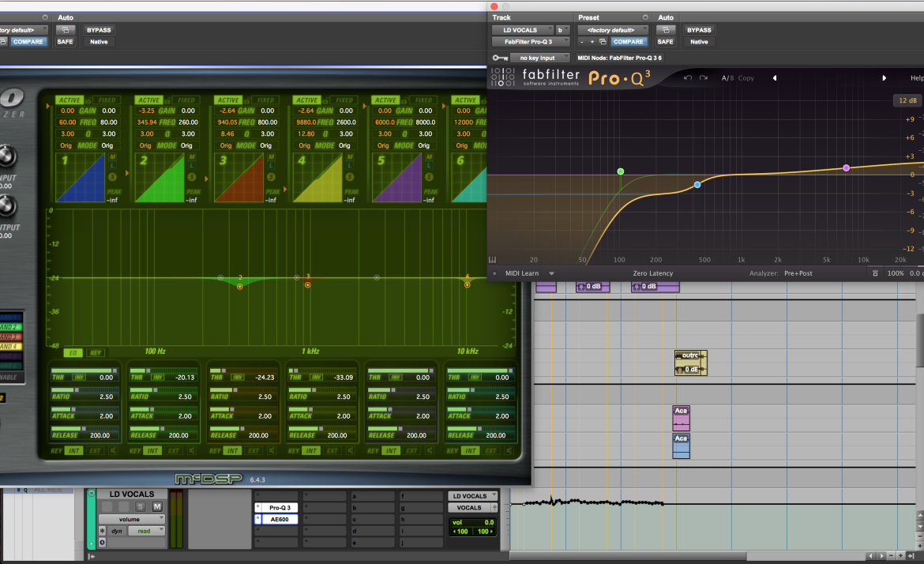This screenshot has height=564, width=924.
Task: Toggle ACTIVE on AE600 band 3
Action: (x=228, y=100)
